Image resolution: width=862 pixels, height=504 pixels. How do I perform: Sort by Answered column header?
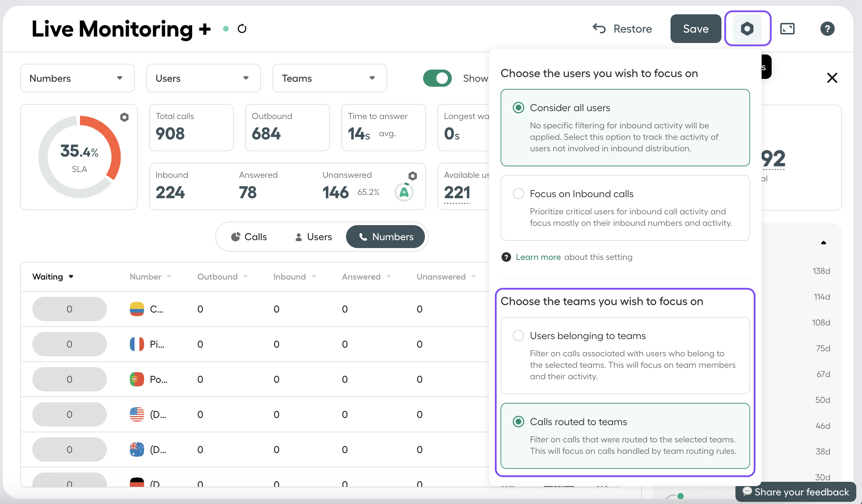point(366,277)
